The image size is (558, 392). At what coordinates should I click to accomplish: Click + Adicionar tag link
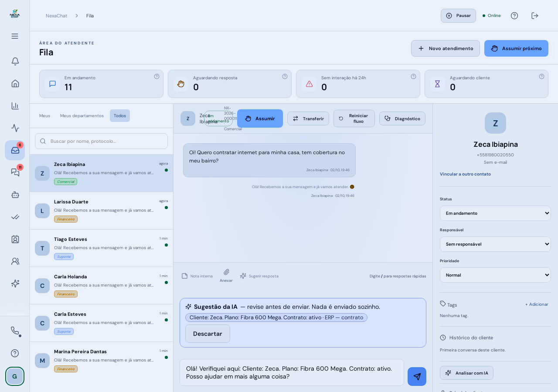click(537, 304)
